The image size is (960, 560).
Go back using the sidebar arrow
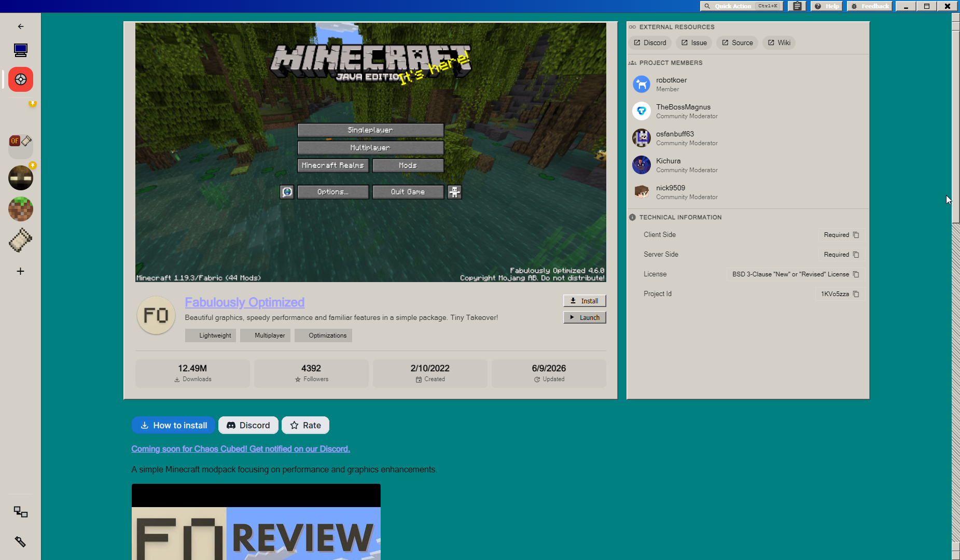[x=21, y=26]
